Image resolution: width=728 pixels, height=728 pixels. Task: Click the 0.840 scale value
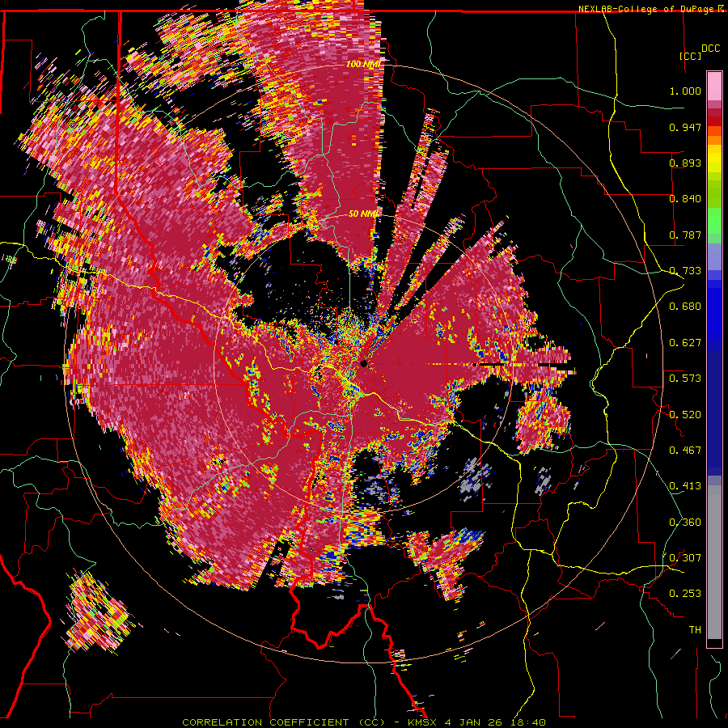685,199
